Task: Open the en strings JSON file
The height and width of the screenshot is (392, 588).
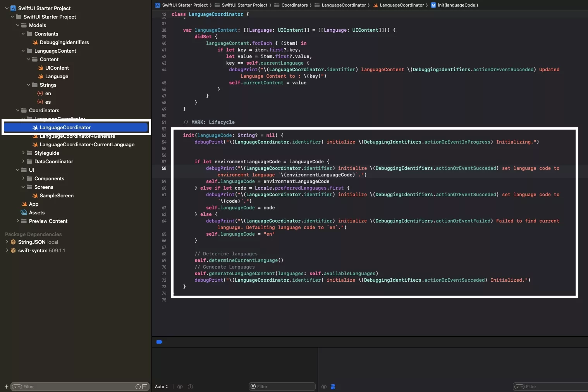Action: (48, 93)
